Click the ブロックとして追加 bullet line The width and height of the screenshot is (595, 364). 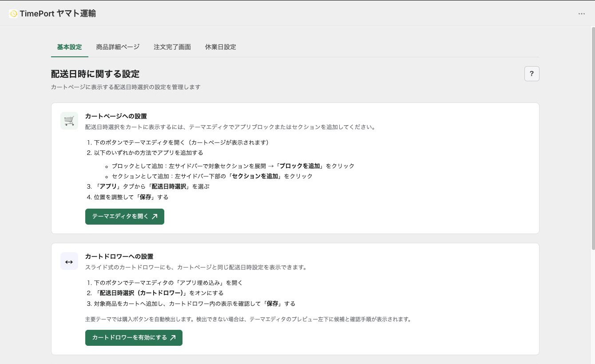[233, 166]
